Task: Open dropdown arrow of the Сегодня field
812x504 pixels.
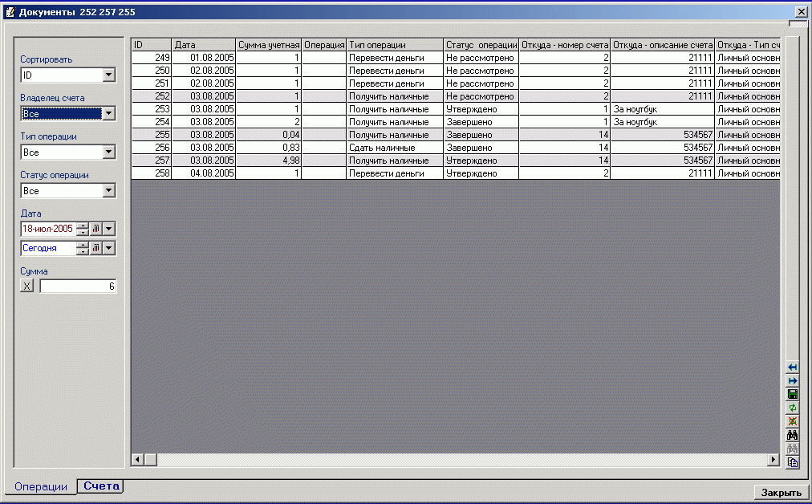Action: (108, 248)
